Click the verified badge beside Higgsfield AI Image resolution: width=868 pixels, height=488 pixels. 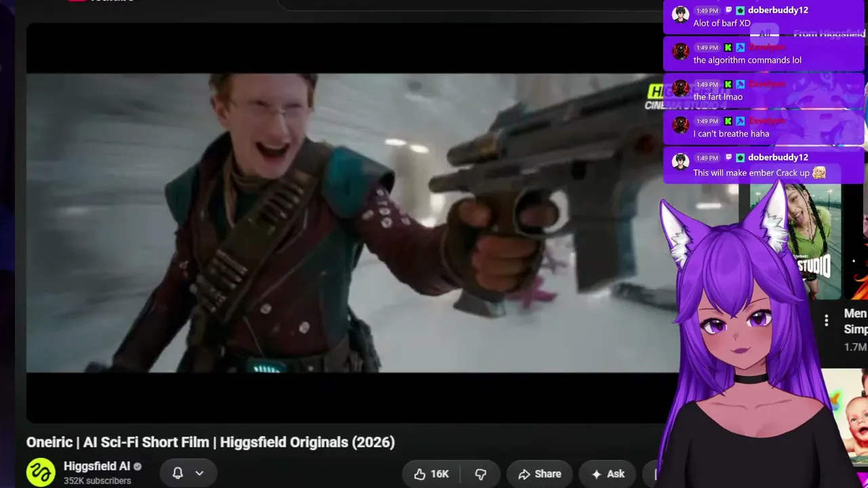(x=138, y=466)
